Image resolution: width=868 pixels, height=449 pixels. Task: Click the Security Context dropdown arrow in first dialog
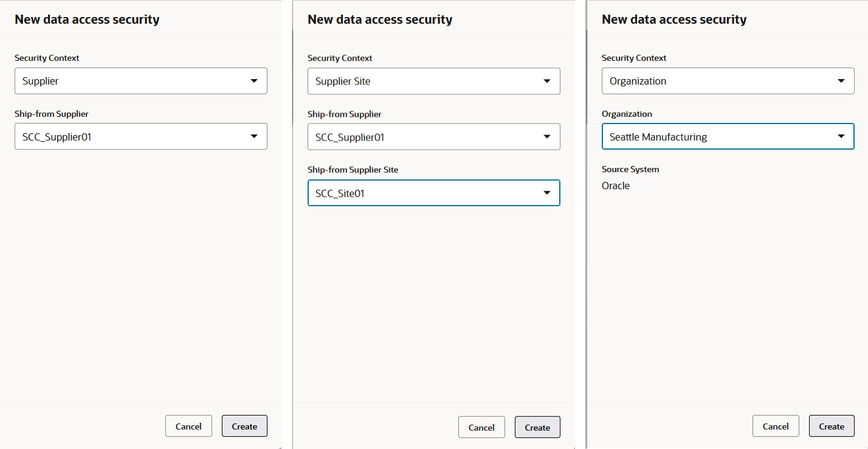point(254,80)
